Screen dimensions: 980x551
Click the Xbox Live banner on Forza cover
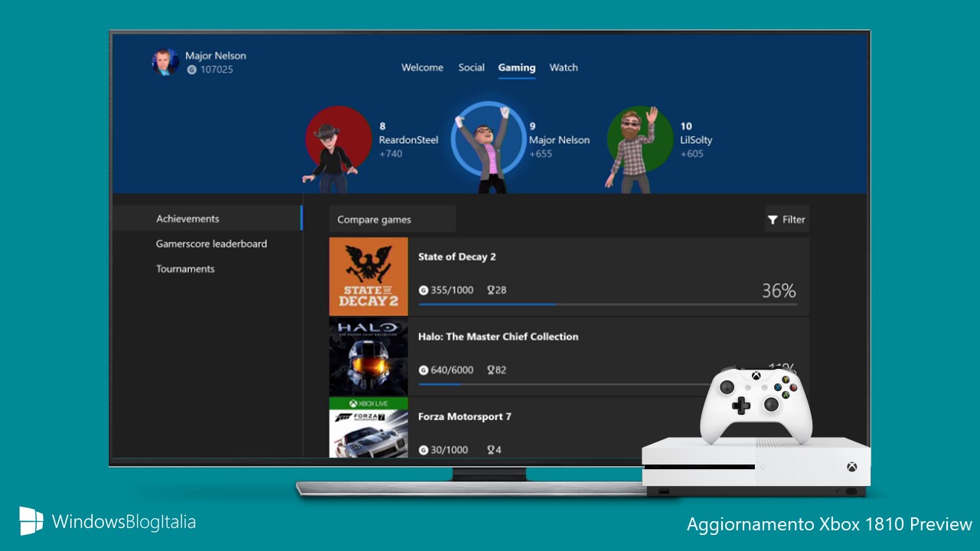click(368, 403)
